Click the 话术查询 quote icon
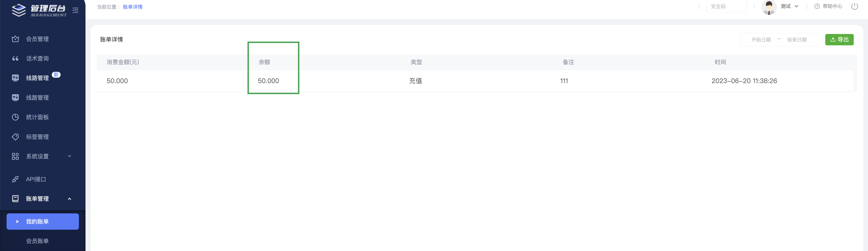 click(x=15, y=58)
